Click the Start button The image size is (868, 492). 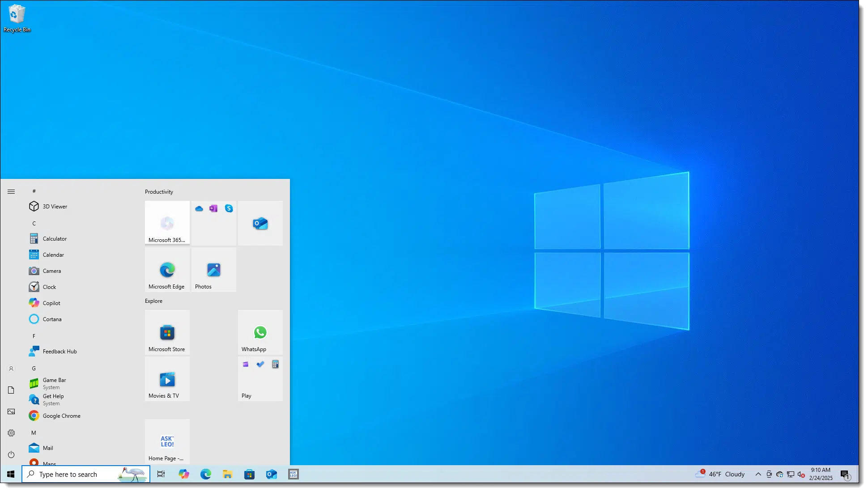[x=11, y=474]
